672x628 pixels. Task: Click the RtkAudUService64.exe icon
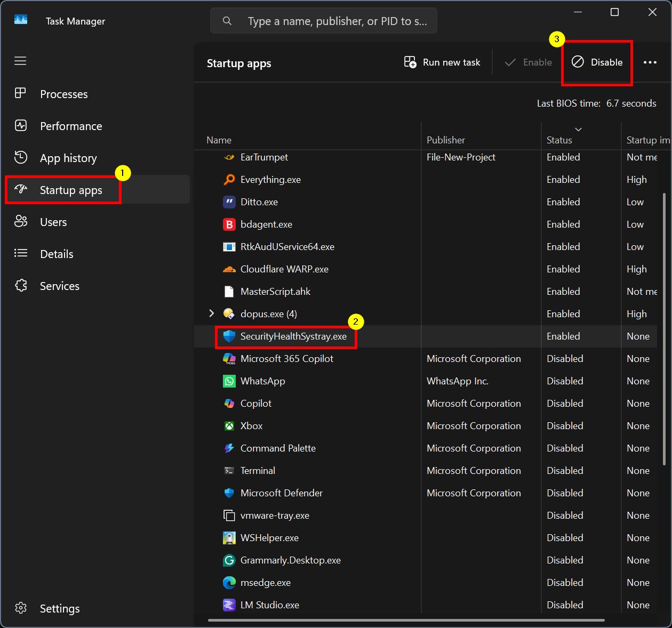[x=229, y=247]
